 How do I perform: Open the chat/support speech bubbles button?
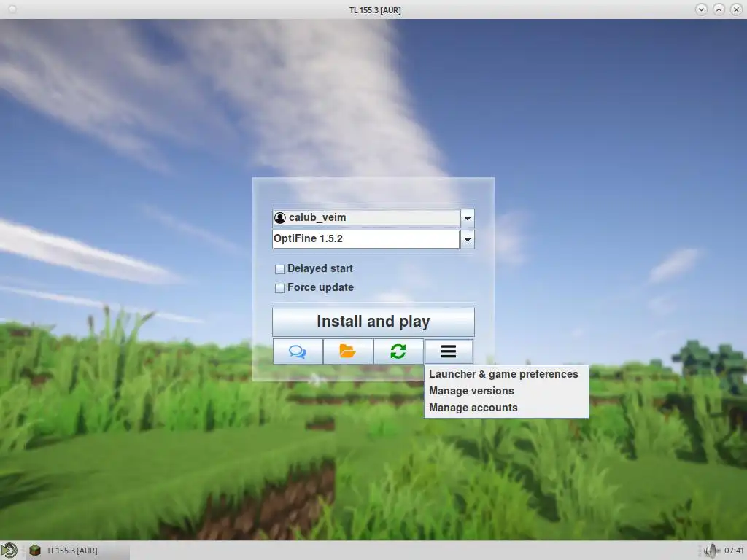click(298, 351)
